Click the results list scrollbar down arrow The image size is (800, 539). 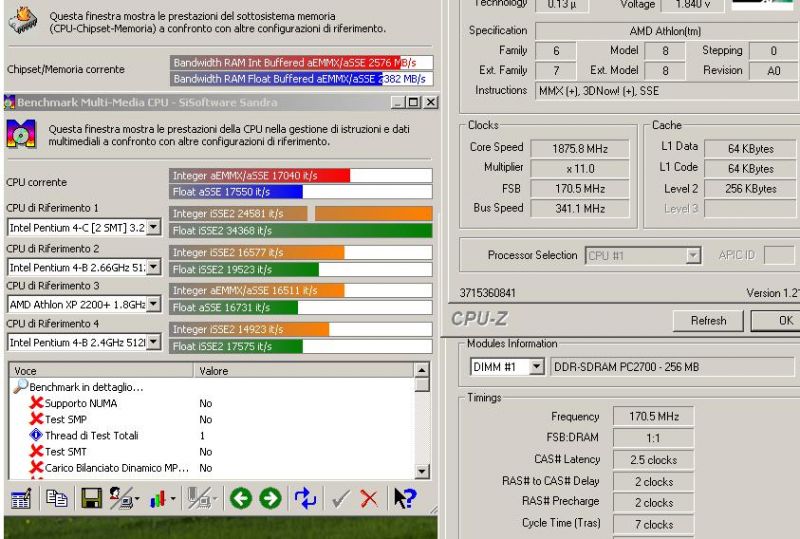[422, 471]
